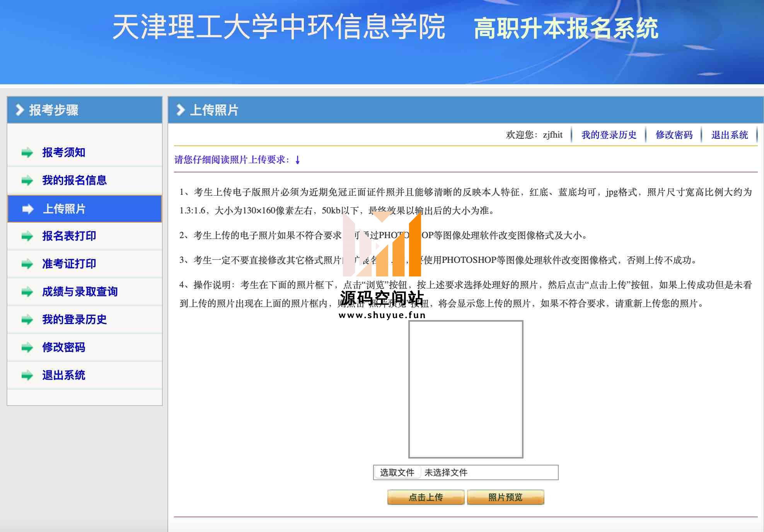Click top-right 修改密码 link

click(x=674, y=135)
